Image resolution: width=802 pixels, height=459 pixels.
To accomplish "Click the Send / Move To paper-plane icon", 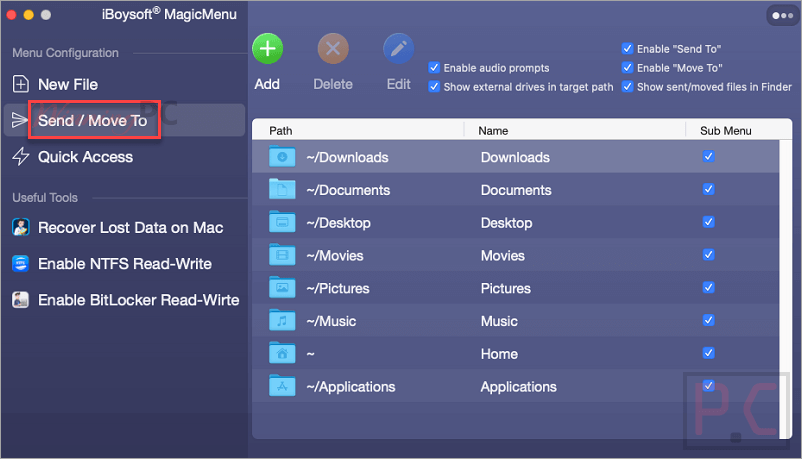I will pos(19,120).
